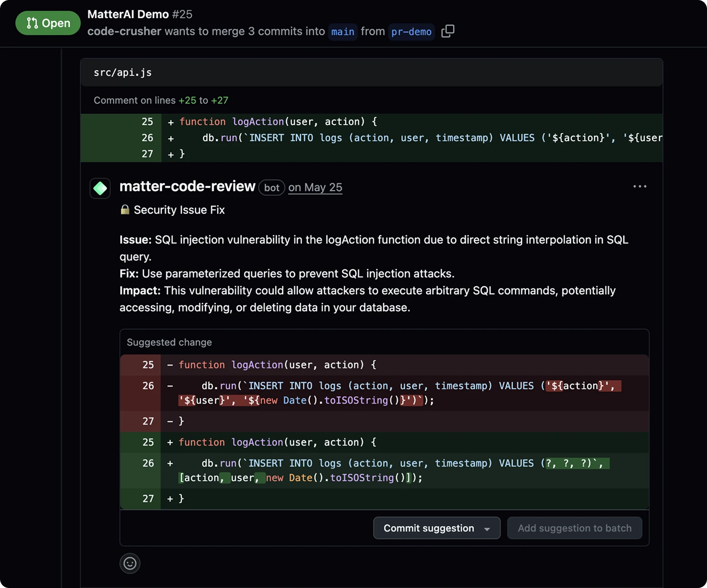
Task: Click the added line 26 in suggested change
Action: (x=148, y=463)
